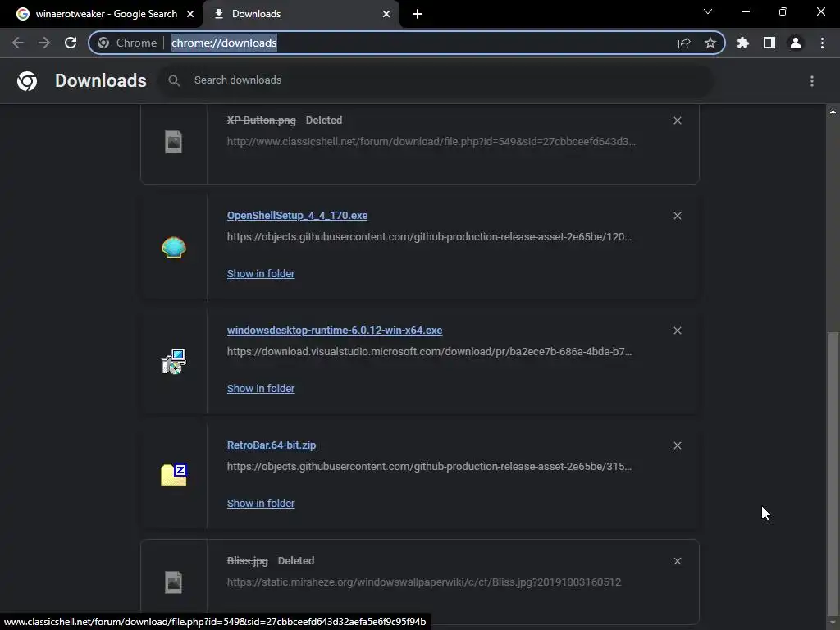The image size is (840, 630).
Task: Click in the Search downloads field
Action: pyautogui.click(x=435, y=80)
